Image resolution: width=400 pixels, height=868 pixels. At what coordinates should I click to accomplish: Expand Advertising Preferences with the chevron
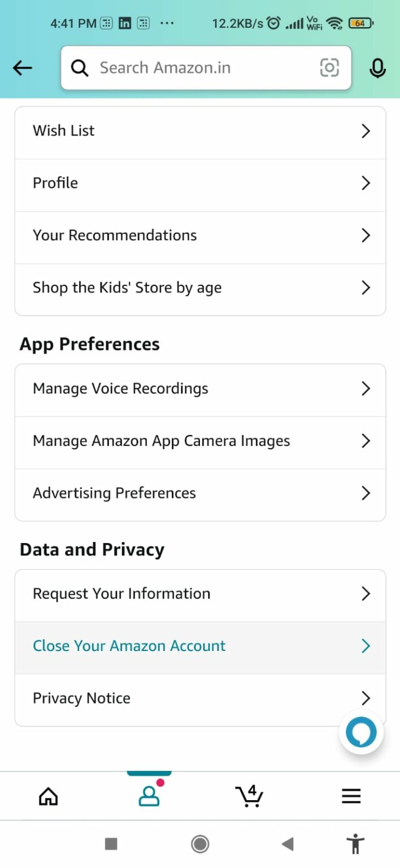coord(366,493)
